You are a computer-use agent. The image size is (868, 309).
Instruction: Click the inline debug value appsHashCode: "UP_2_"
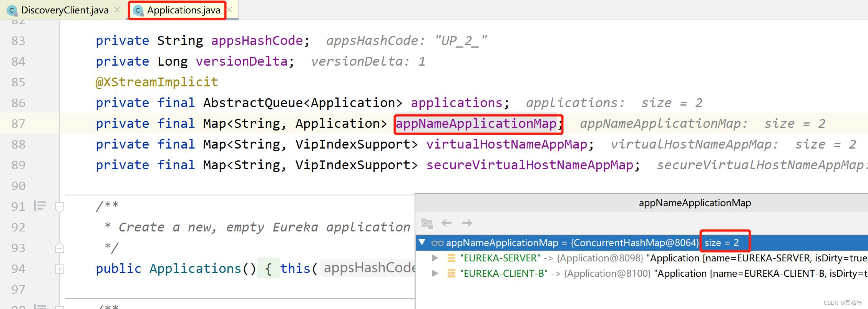coord(407,41)
